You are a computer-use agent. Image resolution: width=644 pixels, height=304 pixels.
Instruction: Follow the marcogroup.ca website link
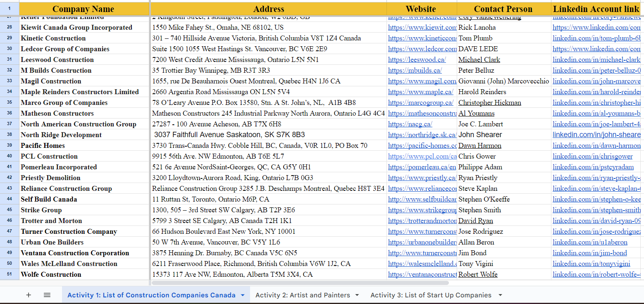(421, 103)
